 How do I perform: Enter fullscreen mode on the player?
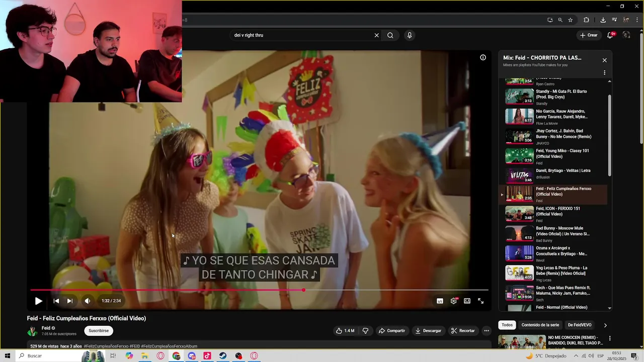480,301
